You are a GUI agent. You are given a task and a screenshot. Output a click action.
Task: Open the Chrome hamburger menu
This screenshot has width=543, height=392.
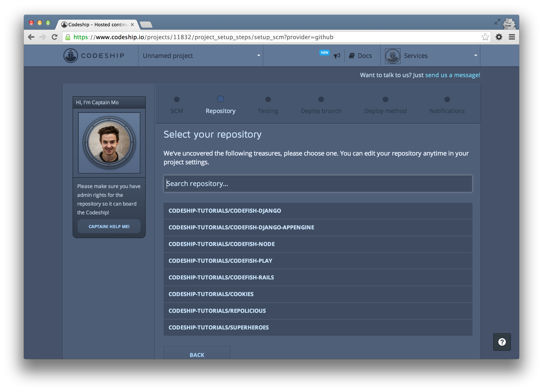pyautogui.click(x=512, y=37)
